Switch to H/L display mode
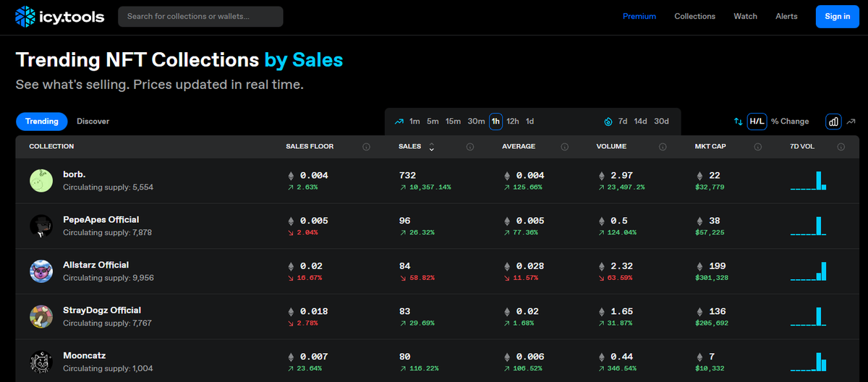The width and height of the screenshot is (868, 382). 757,122
